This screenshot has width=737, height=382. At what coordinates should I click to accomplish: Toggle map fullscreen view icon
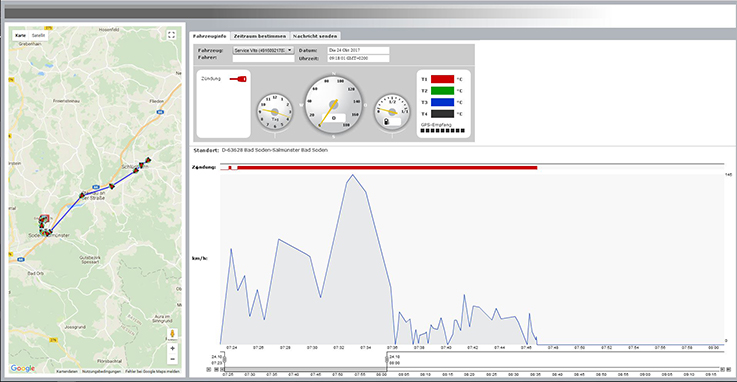172,35
